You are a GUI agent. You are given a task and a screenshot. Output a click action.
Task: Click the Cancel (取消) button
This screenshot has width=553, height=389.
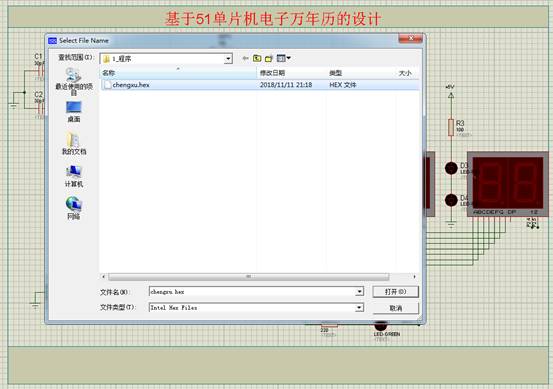pos(395,308)
